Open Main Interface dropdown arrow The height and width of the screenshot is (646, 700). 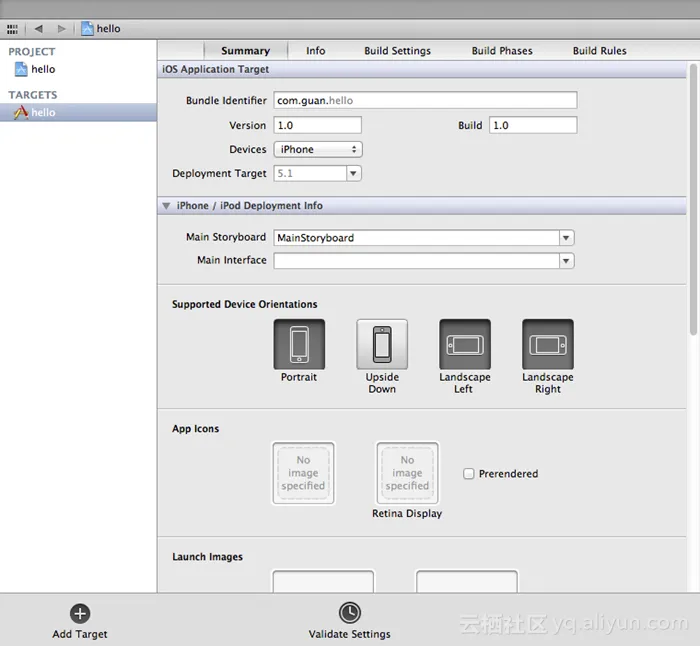tap(566, 261)
